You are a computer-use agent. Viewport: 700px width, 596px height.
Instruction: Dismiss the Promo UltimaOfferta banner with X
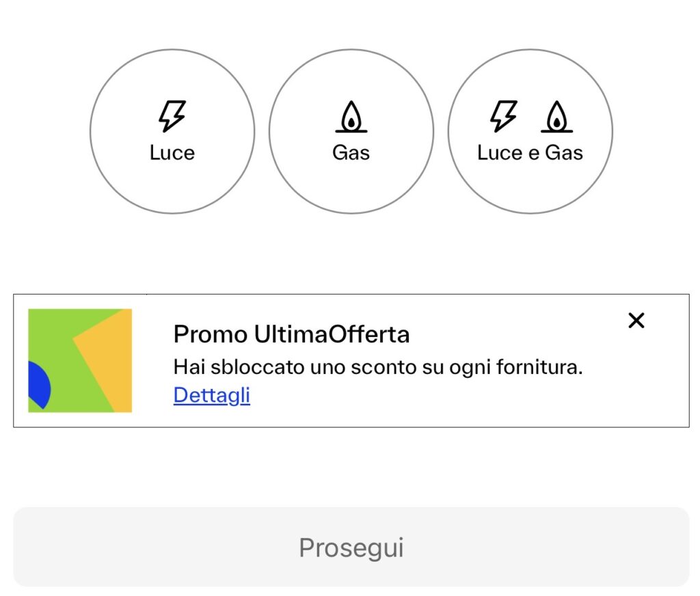pos(636,321)
